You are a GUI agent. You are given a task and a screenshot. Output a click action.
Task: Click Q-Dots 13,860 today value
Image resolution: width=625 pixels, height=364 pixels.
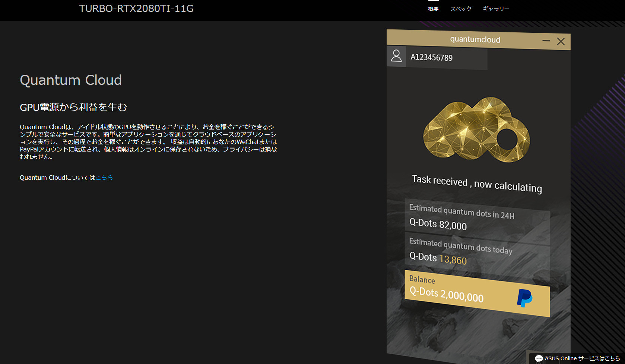coord(438,258)
